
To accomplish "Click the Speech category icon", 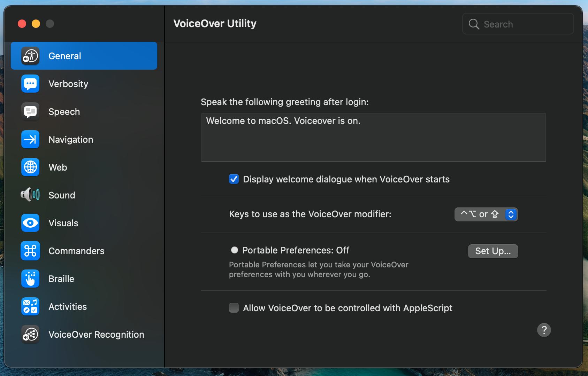I will [30, 112].
